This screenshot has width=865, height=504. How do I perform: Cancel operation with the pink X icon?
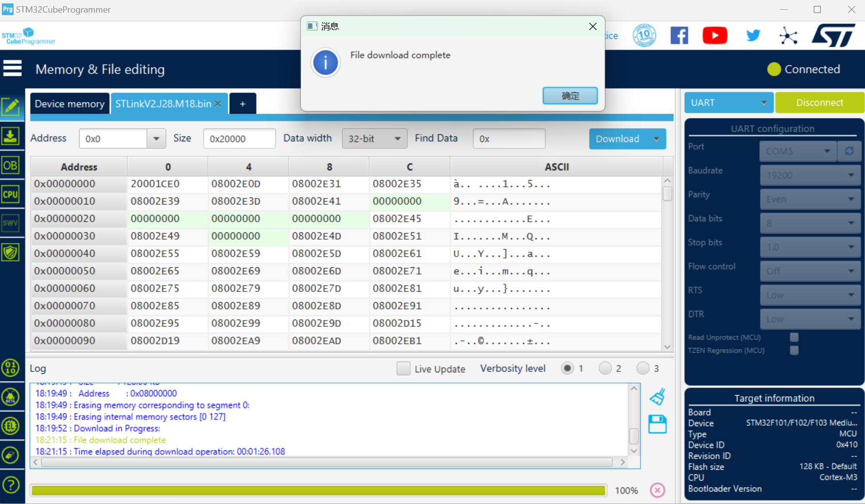657,490
